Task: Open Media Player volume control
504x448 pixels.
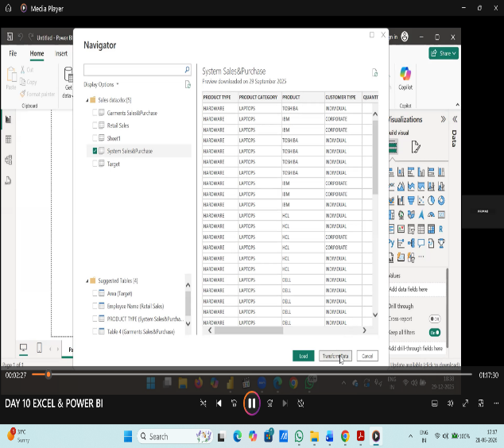Action: pyautogui.click(x=450, y=404)
